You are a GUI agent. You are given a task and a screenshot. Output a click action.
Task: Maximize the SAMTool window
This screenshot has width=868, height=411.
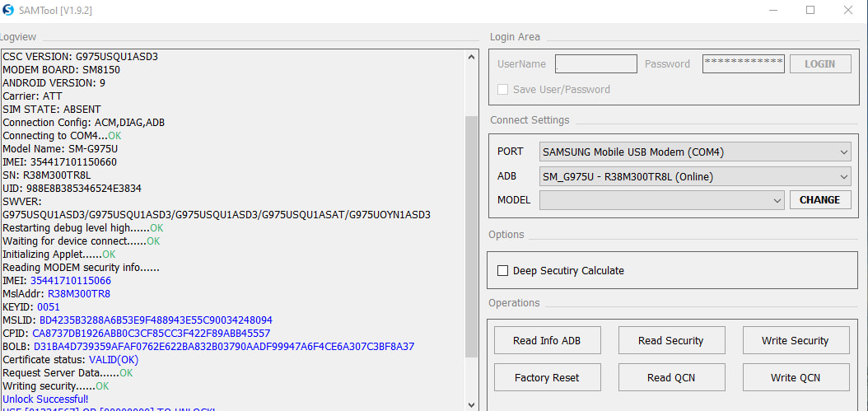click(x=810, y=10)
